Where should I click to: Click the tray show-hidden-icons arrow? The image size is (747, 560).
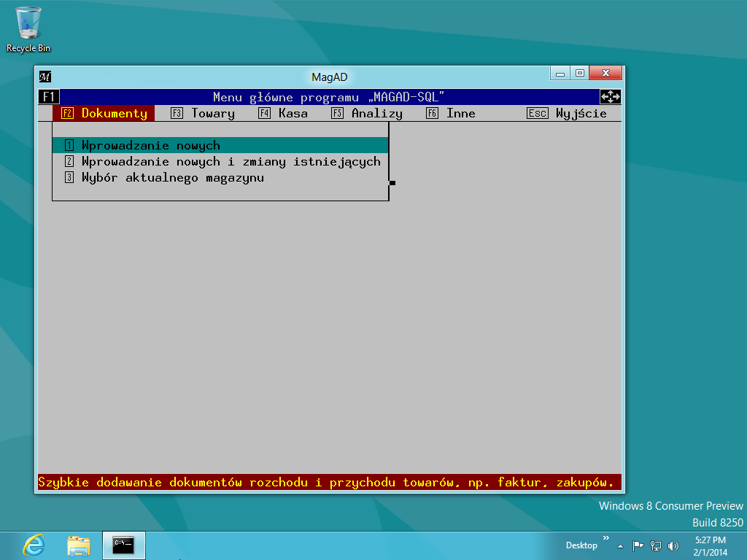click(620, 545)
